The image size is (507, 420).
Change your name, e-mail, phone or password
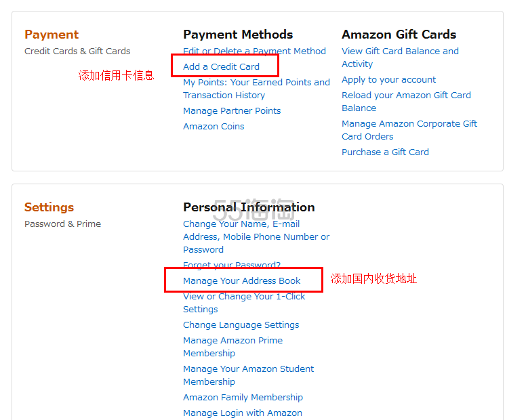256,236
